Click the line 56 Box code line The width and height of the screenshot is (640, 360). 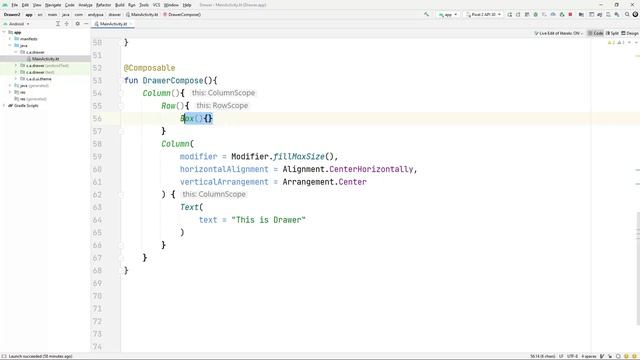pos(196,118)
